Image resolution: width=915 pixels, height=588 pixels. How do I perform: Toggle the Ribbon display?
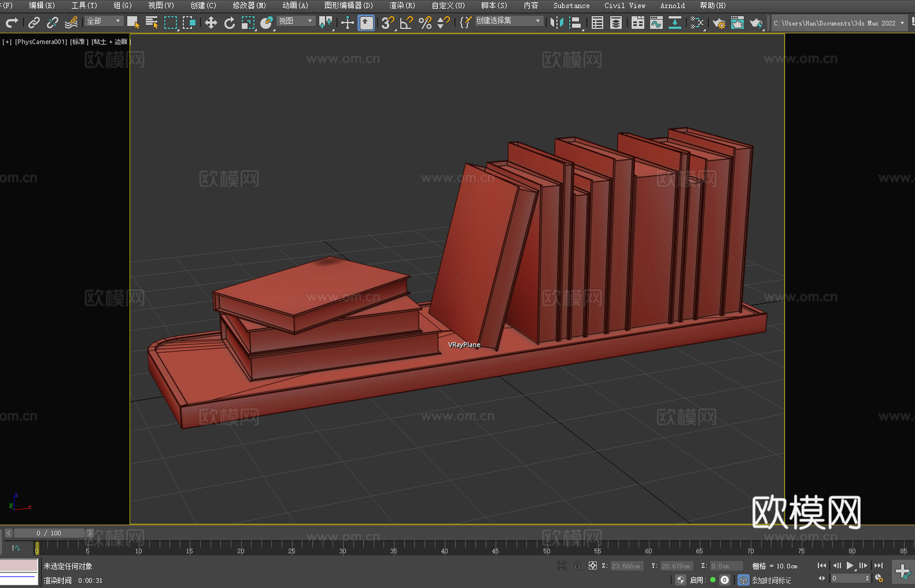point(638,23)
